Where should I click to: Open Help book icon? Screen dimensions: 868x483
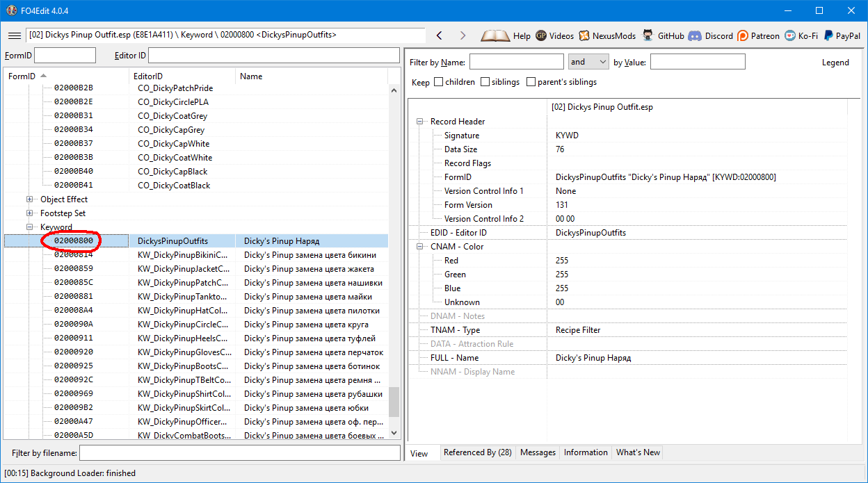tap(496, 35)
